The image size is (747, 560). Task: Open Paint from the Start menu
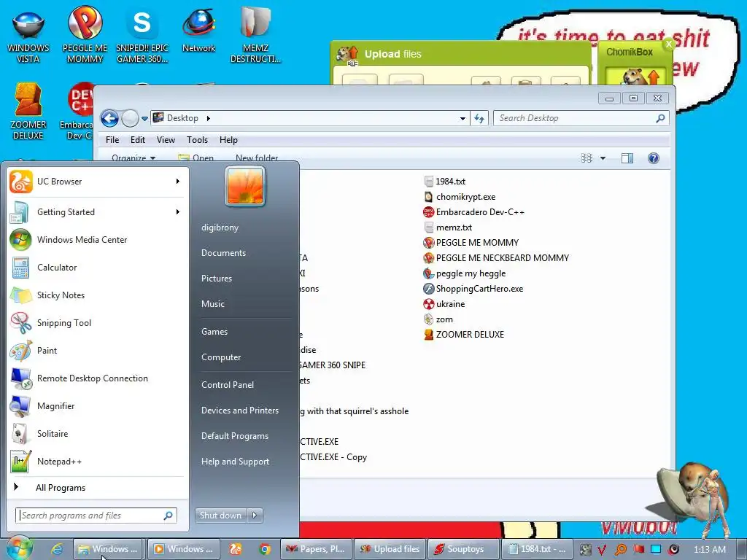pyautogui.click(x=96, y=351)
